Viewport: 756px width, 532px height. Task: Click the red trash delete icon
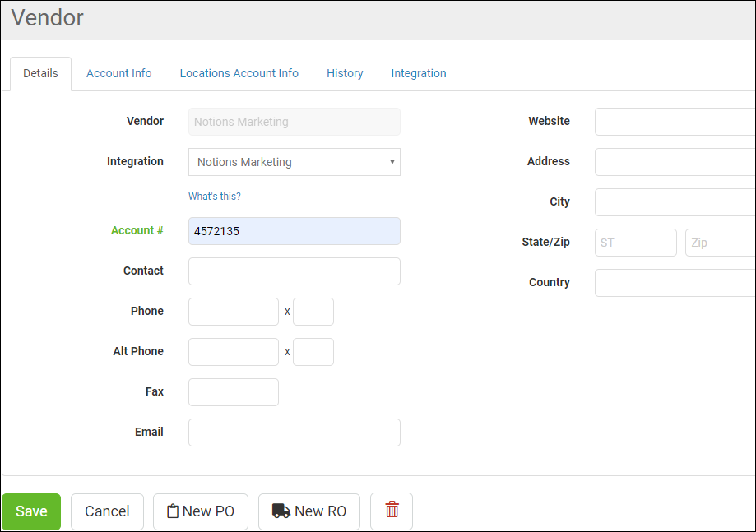(x=392, y=511)
